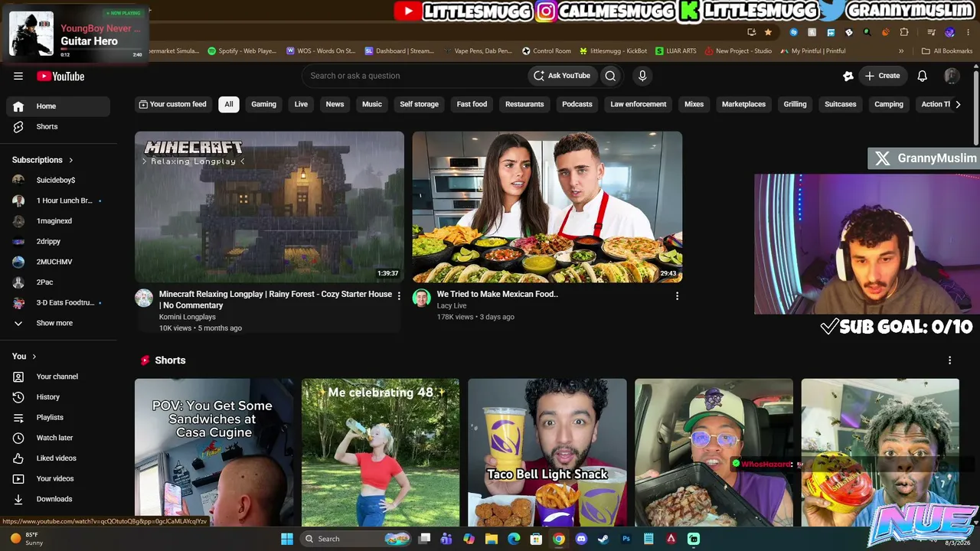Select the News filter chip
This screenshot has width=980, height=551.
[335, 104]
